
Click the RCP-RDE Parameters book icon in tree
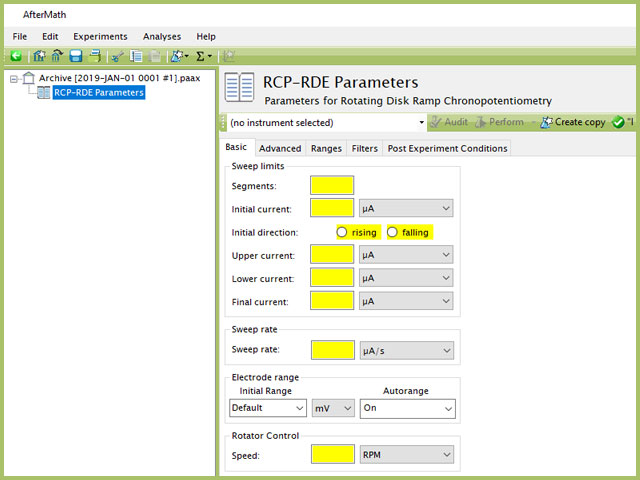point(44,92)
